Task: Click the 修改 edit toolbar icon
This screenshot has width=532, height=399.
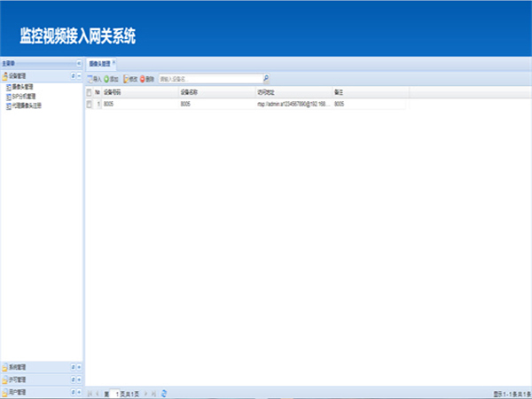Action: point(126,78)
